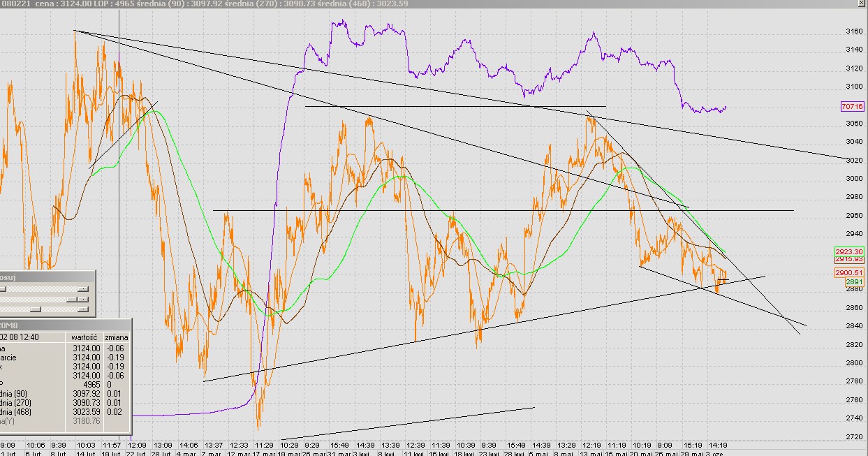The image size is (868, 456).
Task: Select the (270) average row value 3090.73
Action: click(87, 402)
